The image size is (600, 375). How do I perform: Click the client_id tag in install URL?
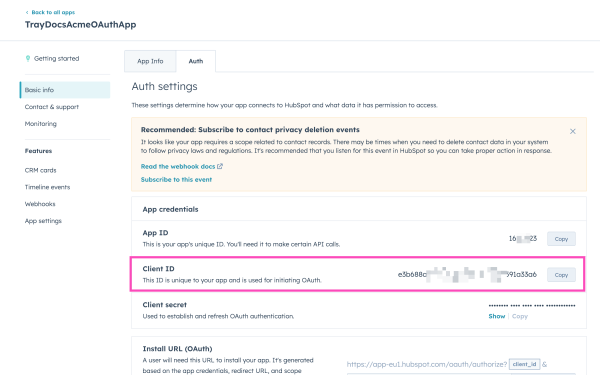coord(524,364)
